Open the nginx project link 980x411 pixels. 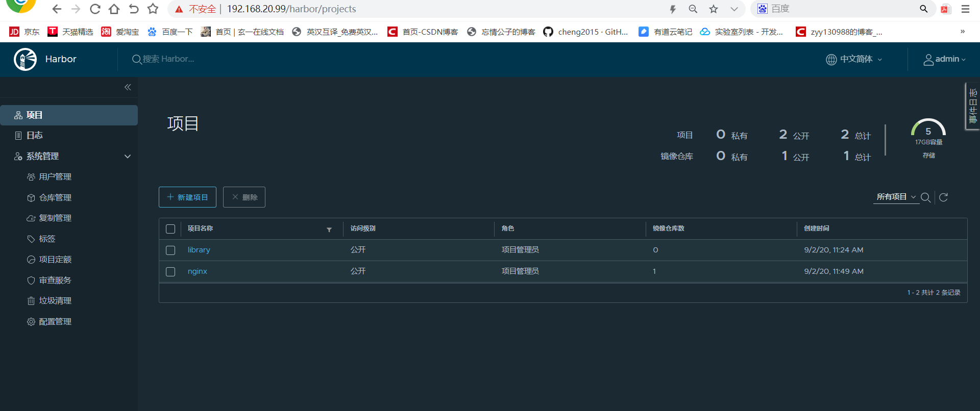click(198, 271)
